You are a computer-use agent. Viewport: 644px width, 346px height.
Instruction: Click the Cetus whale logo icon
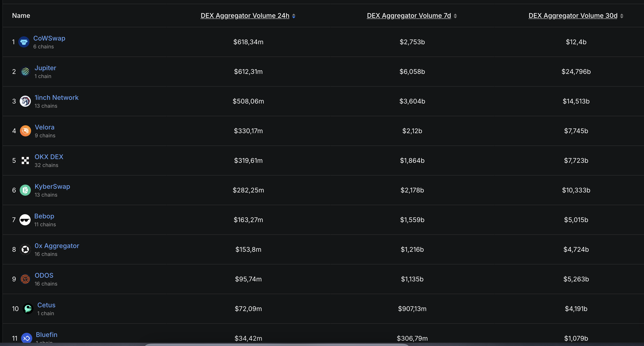(28, 308)
